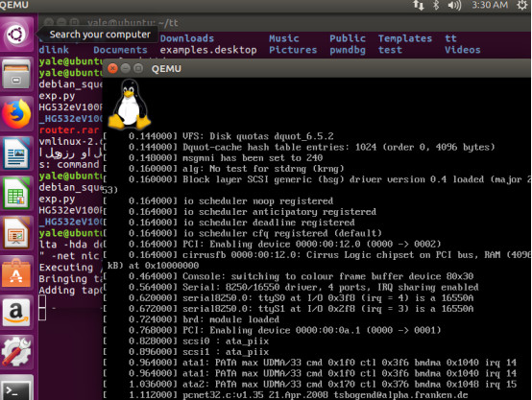Open Terminal icon in launcher
This screenshot has height=400, width=532.
16,389
